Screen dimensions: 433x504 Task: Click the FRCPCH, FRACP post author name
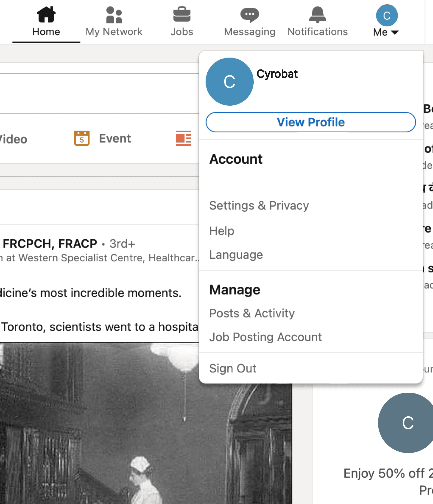point(50,244)
